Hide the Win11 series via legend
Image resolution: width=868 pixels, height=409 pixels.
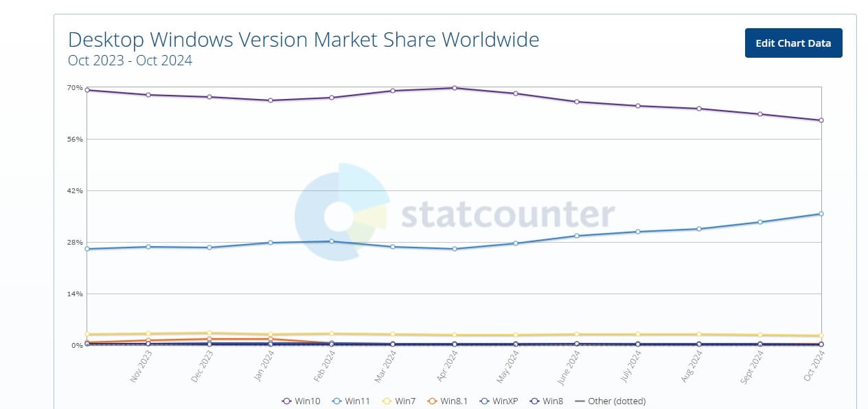click(x=350, y=401)
